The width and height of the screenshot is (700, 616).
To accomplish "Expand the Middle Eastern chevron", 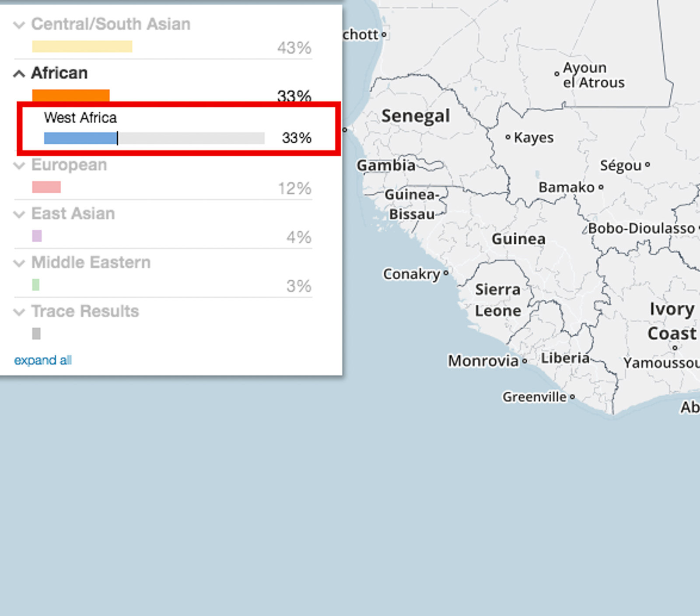I will tap(19, 263).
